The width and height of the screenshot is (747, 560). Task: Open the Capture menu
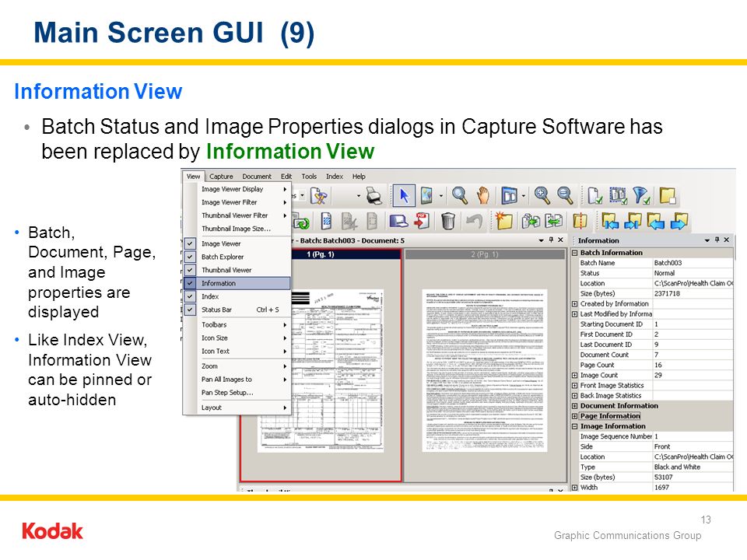click(x=221, y=177)
